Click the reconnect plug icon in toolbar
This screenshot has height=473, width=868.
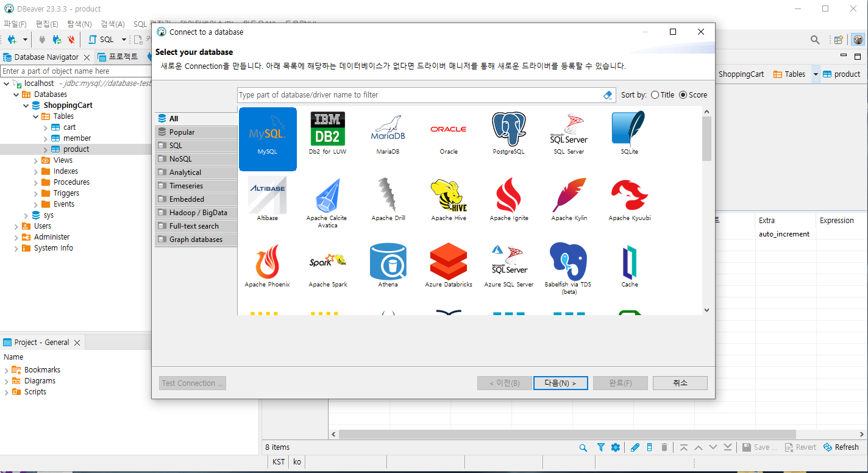[x=57, y=40]
